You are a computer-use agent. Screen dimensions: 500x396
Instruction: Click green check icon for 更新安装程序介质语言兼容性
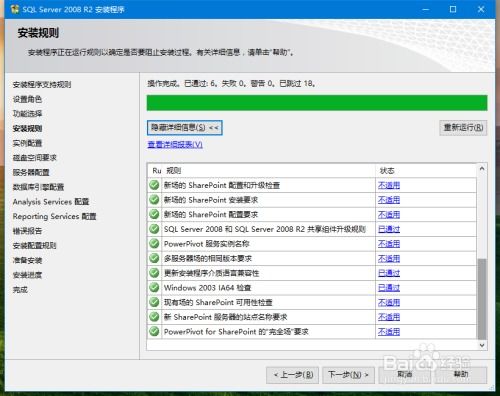tap(154, 273)
